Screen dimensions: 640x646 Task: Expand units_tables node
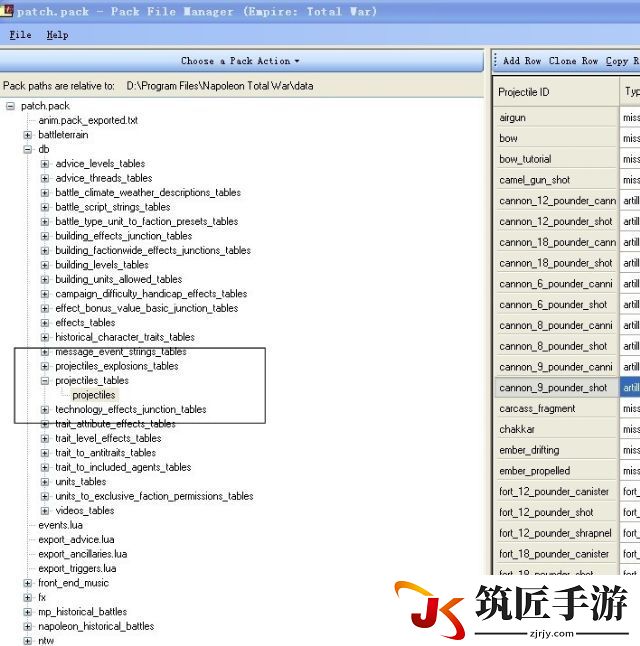pos(45,482)
